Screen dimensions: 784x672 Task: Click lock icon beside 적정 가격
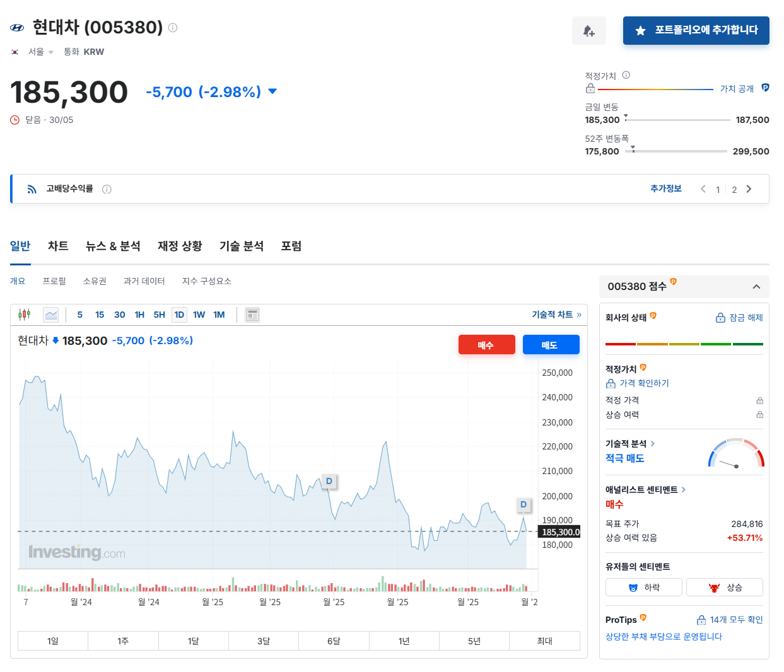759,400
